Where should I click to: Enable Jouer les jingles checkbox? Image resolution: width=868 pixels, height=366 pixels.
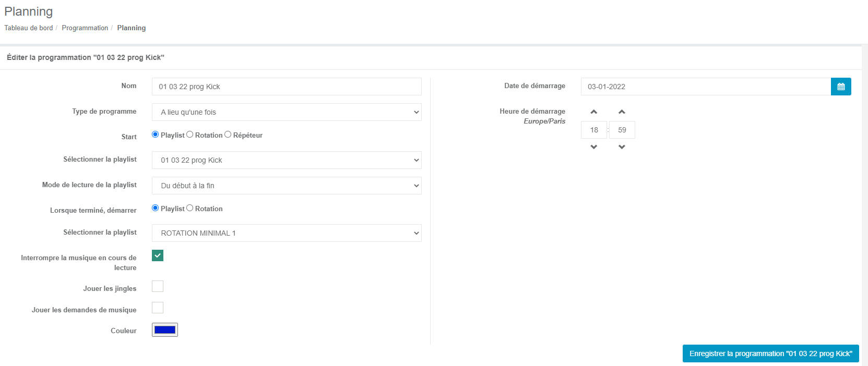point(158,286)
